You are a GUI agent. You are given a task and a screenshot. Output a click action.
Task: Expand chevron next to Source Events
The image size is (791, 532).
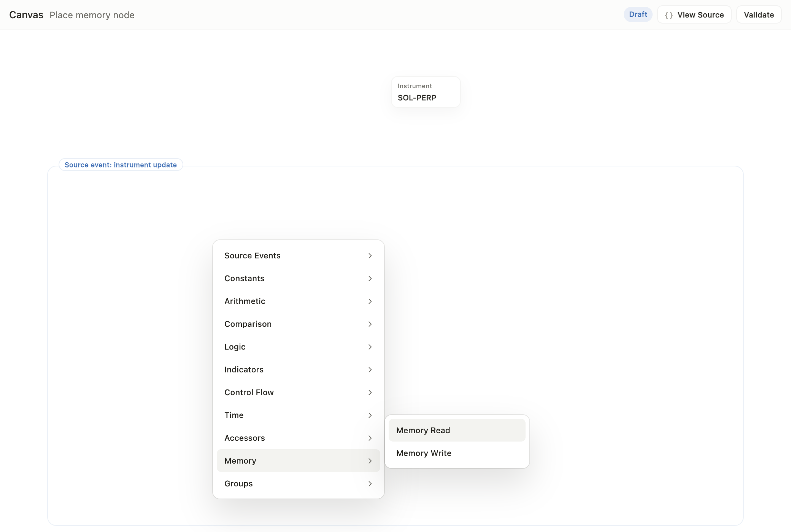(x=370, y=256)
